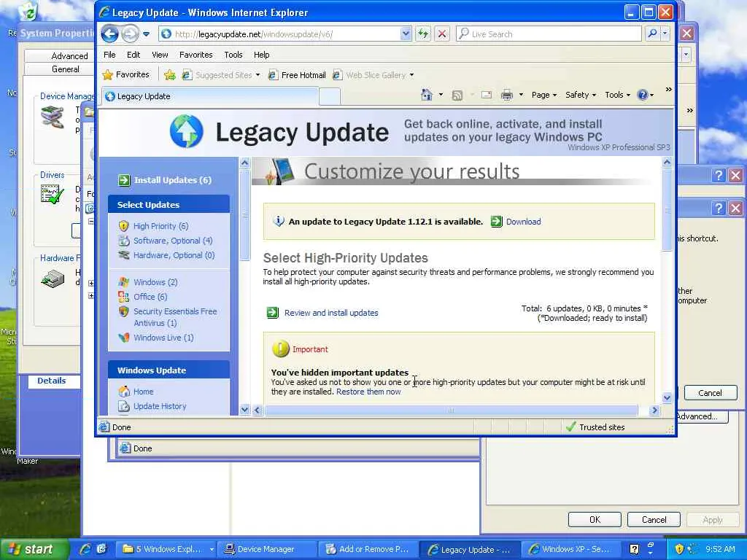Image resolution: width=747 pixels, height=560 pixels.
Task: Click the Windows flag icon in the sidebar
Action: (124, 282)
